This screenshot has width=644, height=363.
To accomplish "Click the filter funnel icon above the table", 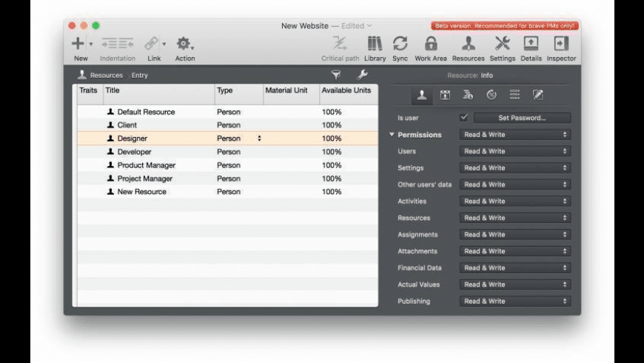I will point(336,75).
